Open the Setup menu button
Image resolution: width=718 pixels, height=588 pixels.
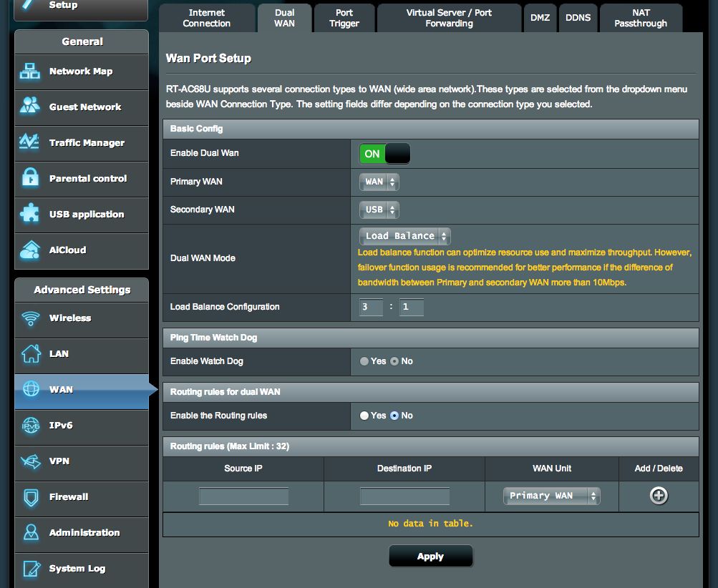[81, 9]
